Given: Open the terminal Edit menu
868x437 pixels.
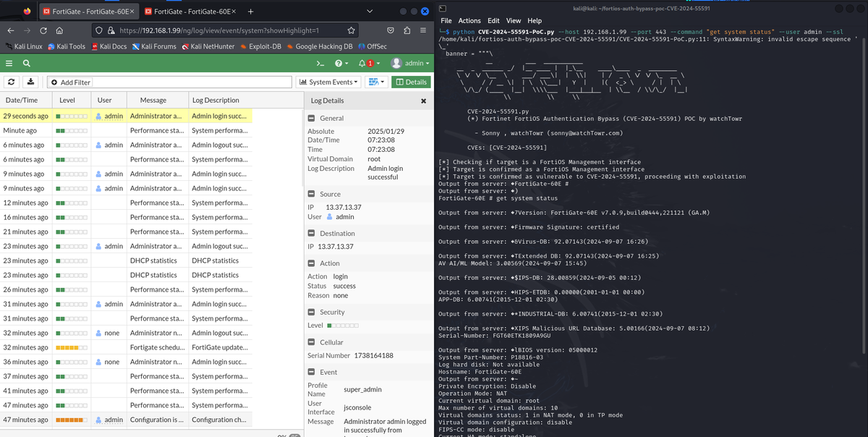Looking at the screenshot, I should click(x=493, y=21).
